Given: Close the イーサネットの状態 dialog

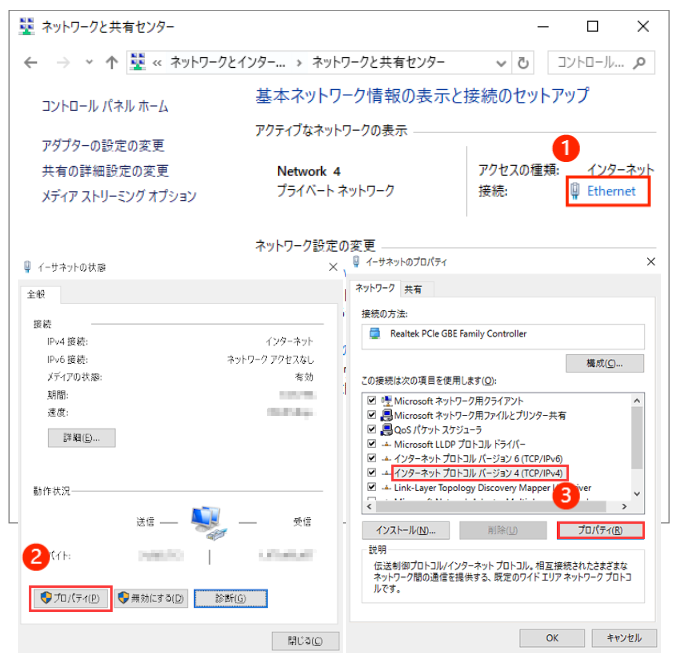Looking at the screenshot, I should (x=333, y=267).
